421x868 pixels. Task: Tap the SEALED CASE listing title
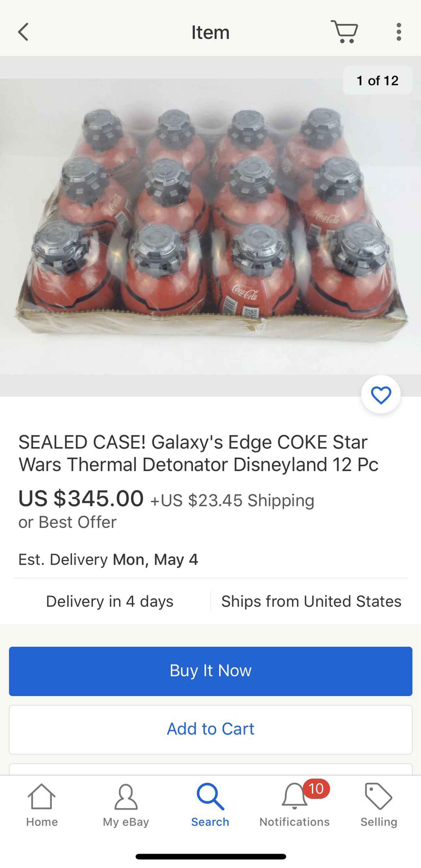(198, 453)
